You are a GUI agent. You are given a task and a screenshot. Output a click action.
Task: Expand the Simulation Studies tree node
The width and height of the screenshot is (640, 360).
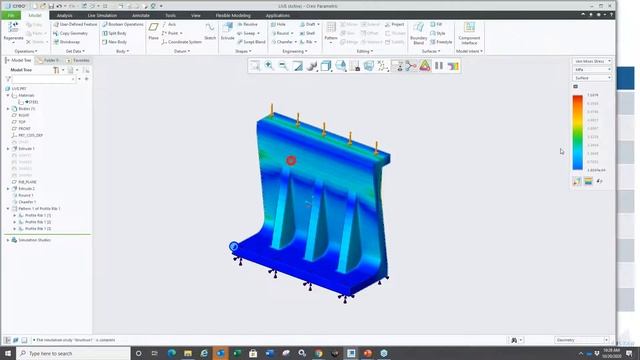click(x=8, y=240)
